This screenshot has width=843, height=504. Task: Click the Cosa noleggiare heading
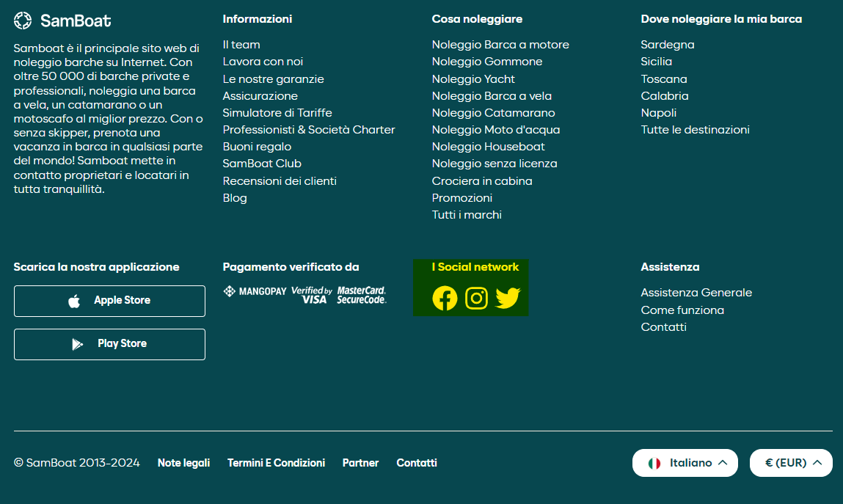477,19
